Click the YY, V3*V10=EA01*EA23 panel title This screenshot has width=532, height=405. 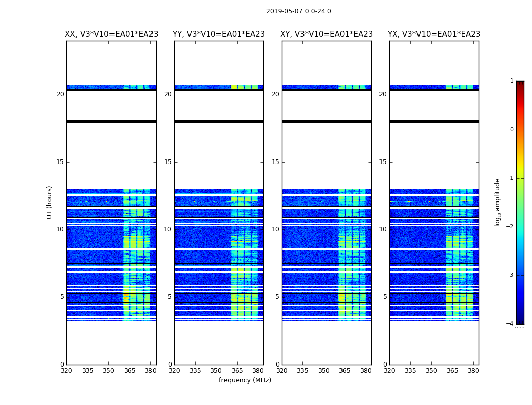point(219,34)
